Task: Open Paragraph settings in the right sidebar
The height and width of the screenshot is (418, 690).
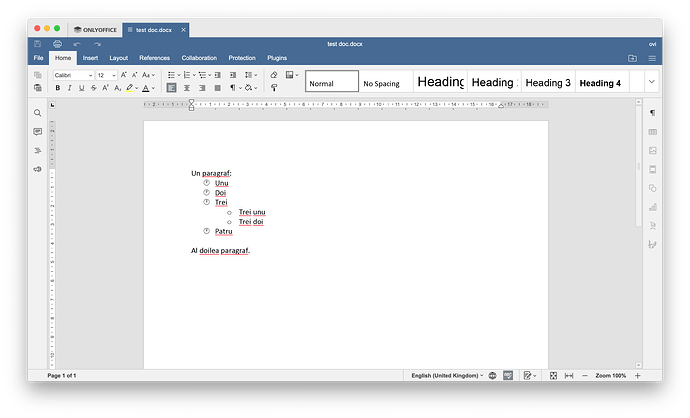Action: 653,113
